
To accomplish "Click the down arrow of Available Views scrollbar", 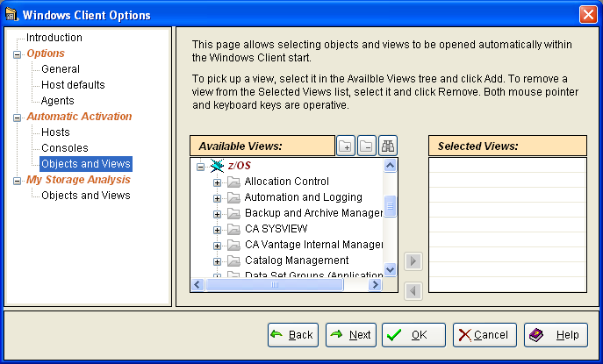I will (390, 269).
